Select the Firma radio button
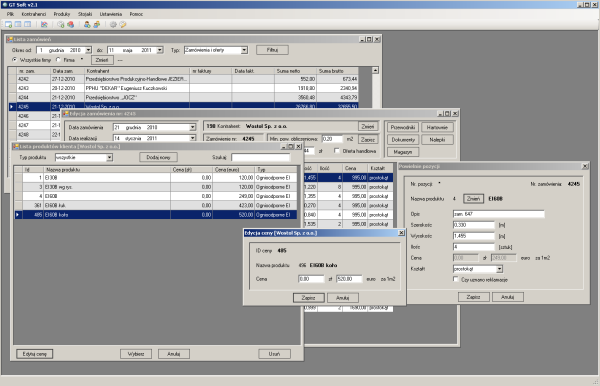The width and height of the screenshot is (600, 386). [x=58, y=60]
